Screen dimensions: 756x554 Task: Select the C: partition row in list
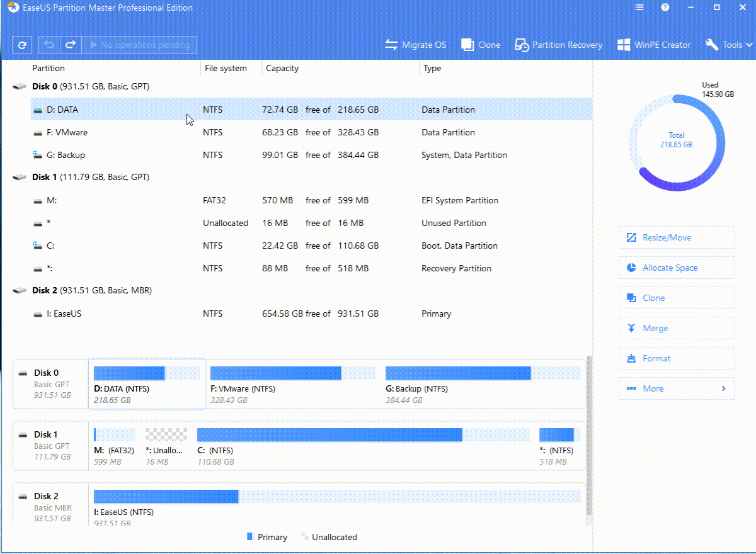pos(252,246)
